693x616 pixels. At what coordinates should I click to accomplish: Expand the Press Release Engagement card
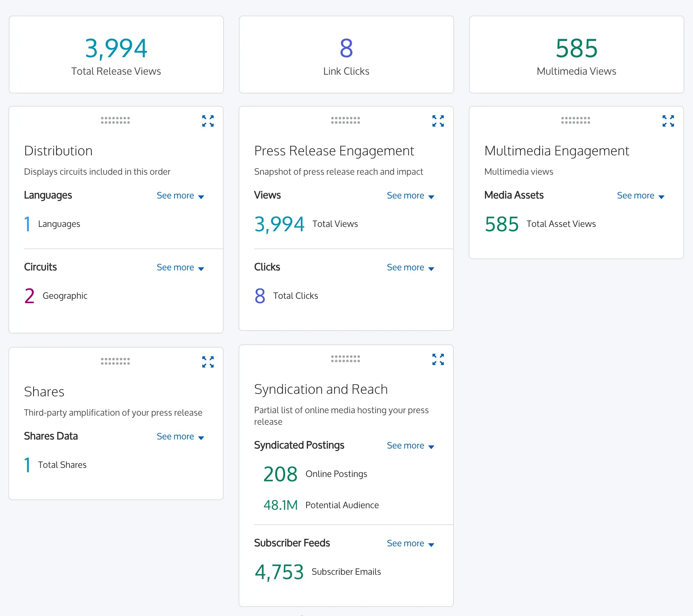pos(438,121)
